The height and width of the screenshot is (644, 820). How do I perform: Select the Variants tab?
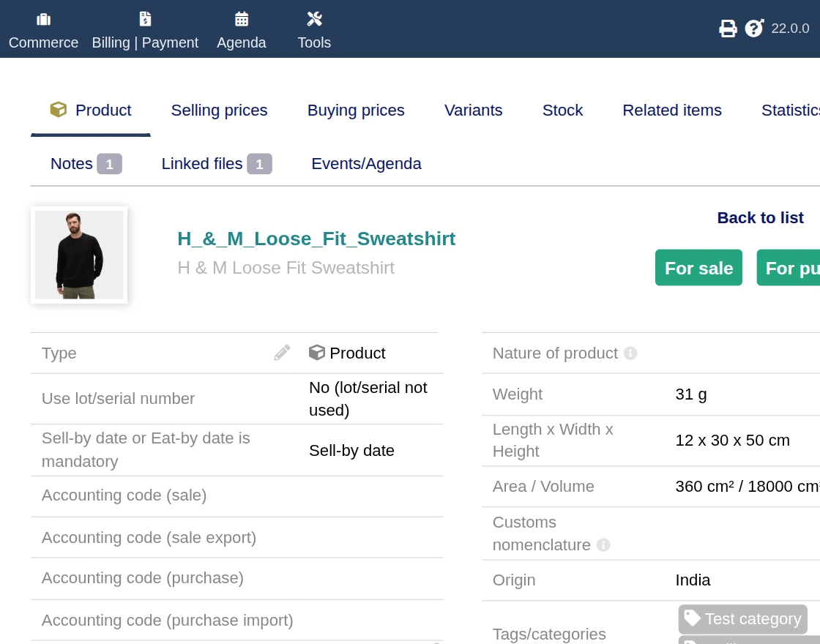(473, 111)
